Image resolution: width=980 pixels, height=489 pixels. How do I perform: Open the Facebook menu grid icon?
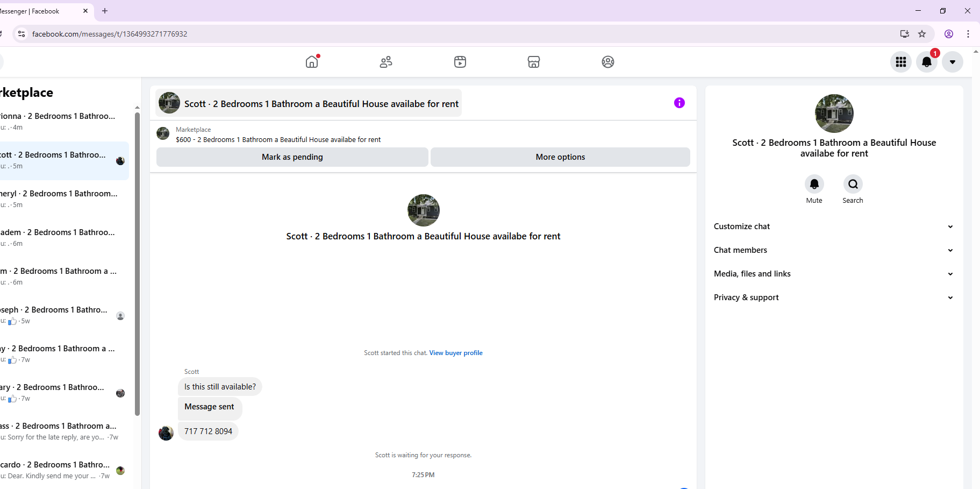[x=901, y=62]
